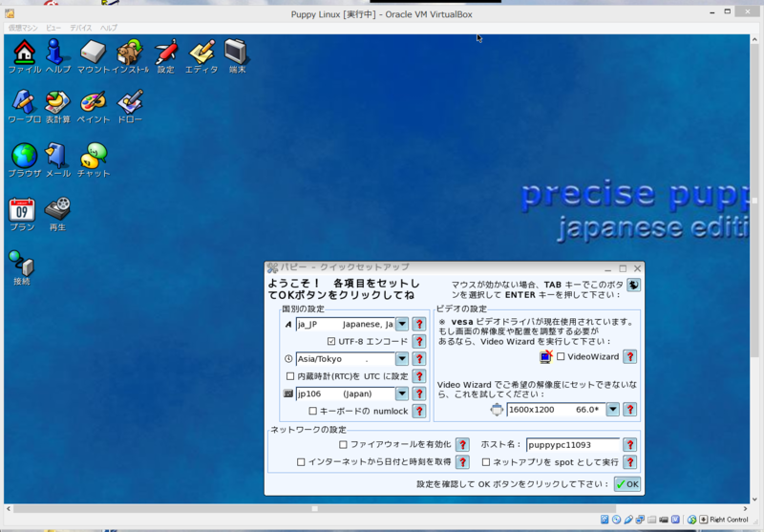
Task: Click the ja_JP locale text field
Action: coord(345,324)
